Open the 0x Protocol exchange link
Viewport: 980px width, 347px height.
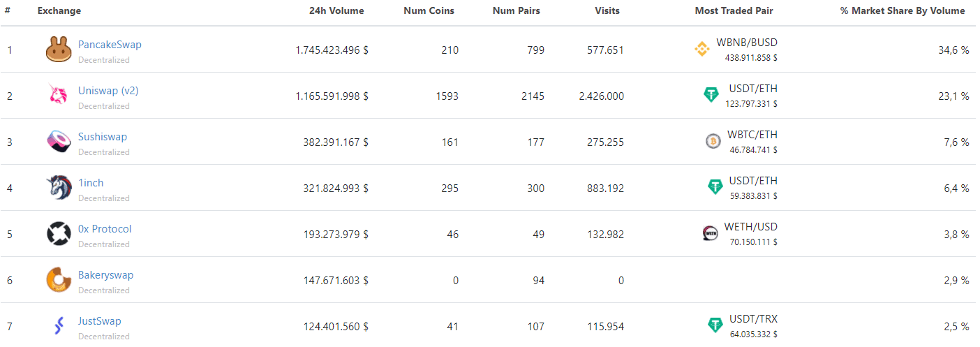(105, 229)
